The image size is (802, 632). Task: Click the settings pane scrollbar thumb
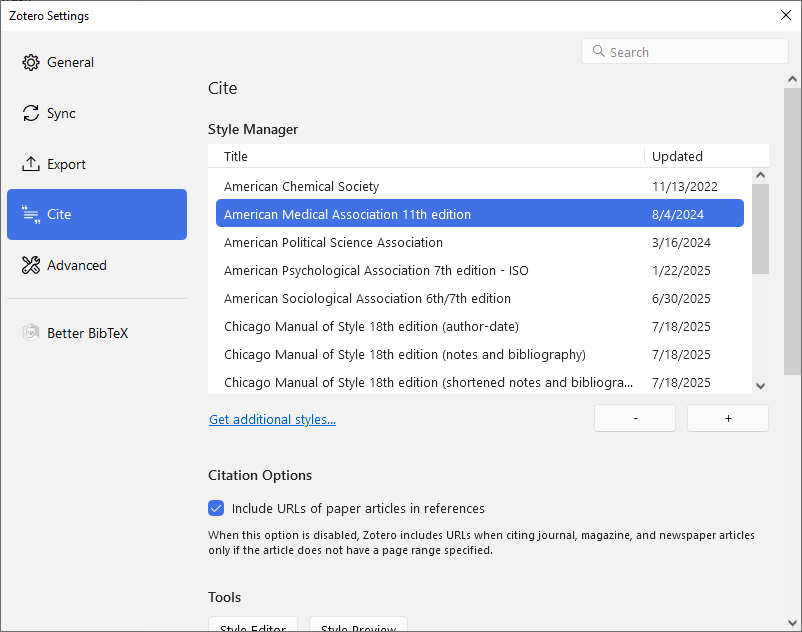point(792,232)
